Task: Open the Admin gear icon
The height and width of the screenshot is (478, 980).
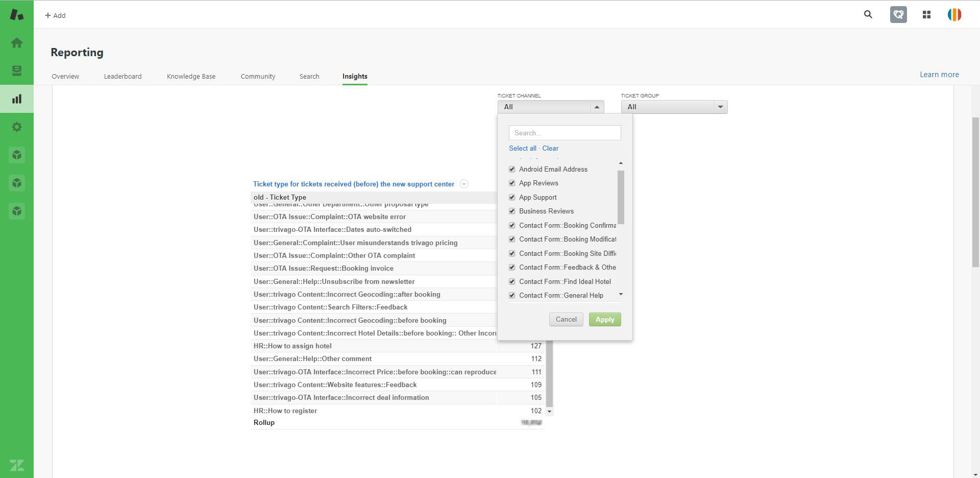Action: [x=17, y=127]
